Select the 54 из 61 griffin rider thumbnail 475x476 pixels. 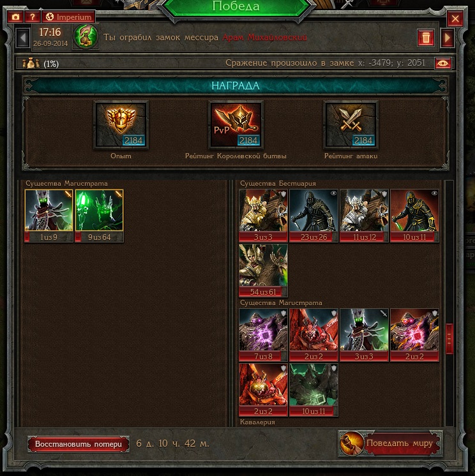coord(263,270)
